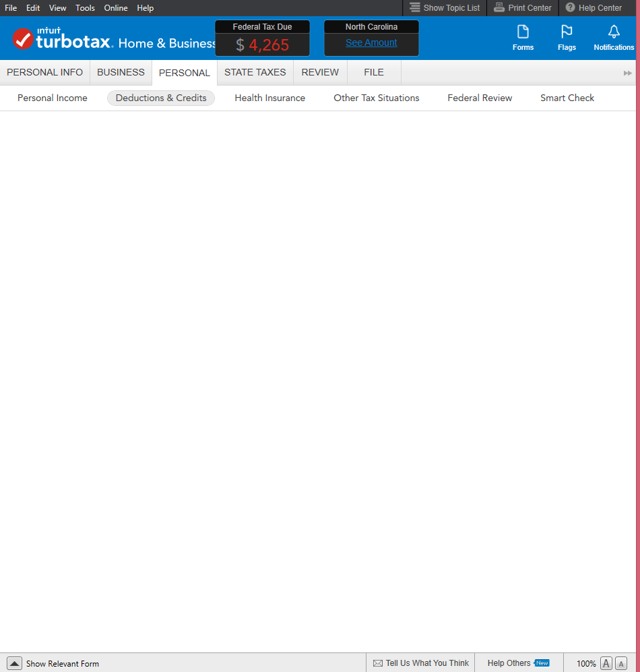
Task: Click the tab overflow arrows at right
Action: click(628, 73)
